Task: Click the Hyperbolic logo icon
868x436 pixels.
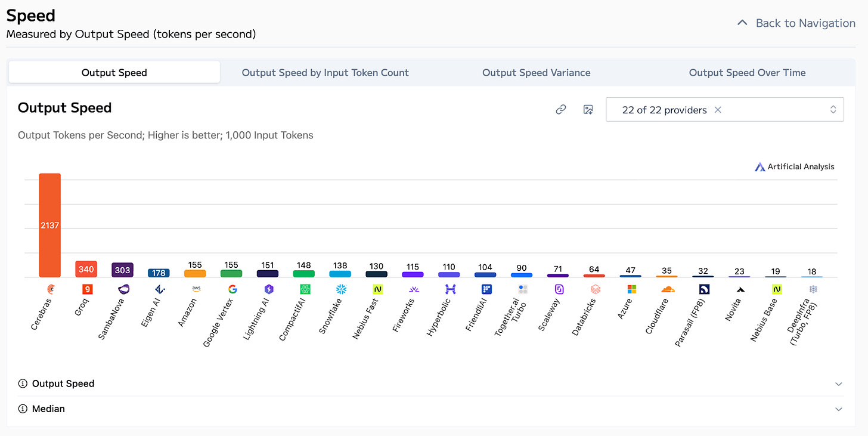Action: pyautogui.click(x=450, y=289)
